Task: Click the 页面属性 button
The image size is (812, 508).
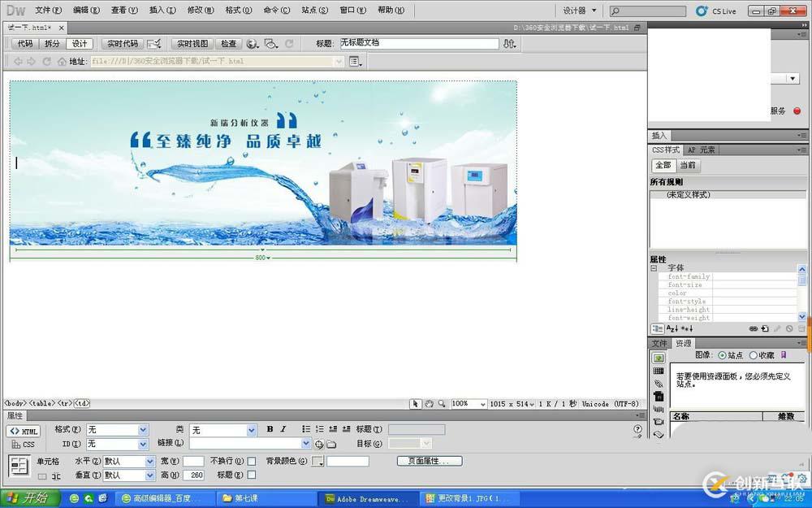Action: tap(430, 461)
